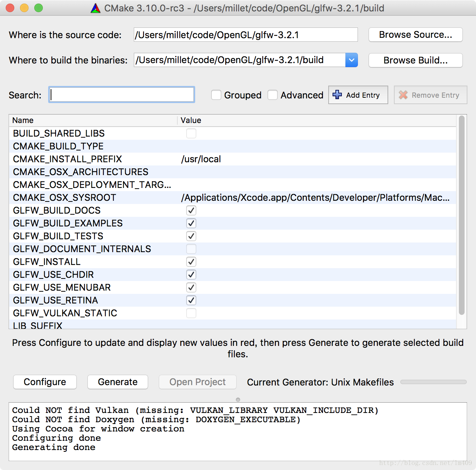Select the GLFW_VULKAN_STATIC name cell
Viewport: 476px width, 470px height.
point(65,313)
